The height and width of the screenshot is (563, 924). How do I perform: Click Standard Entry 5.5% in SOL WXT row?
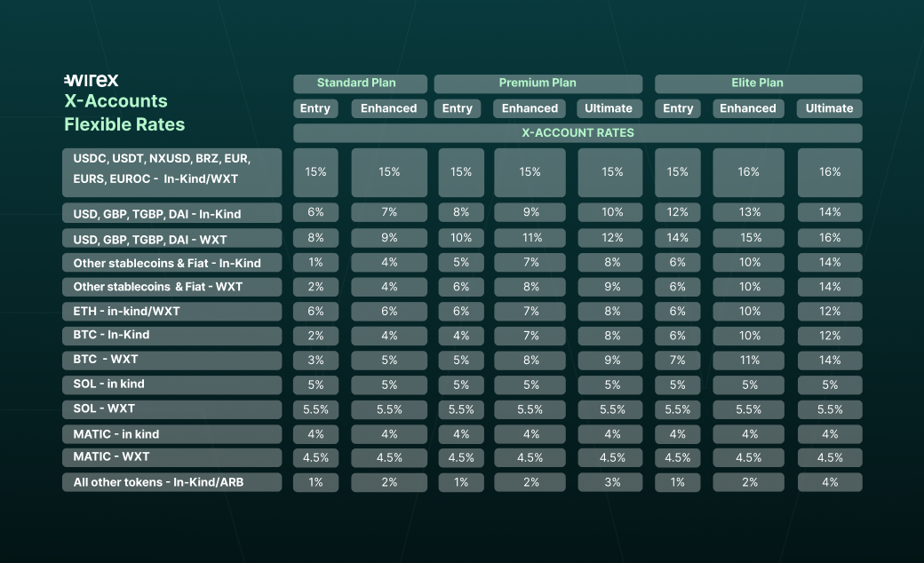[x=316, y=410]
